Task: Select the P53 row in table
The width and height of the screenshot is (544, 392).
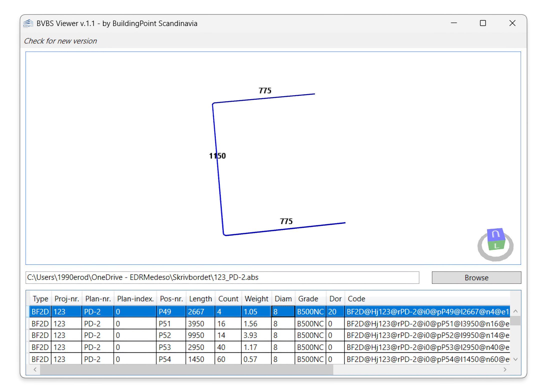Action: pyautogui.click(x=165, y=347)
